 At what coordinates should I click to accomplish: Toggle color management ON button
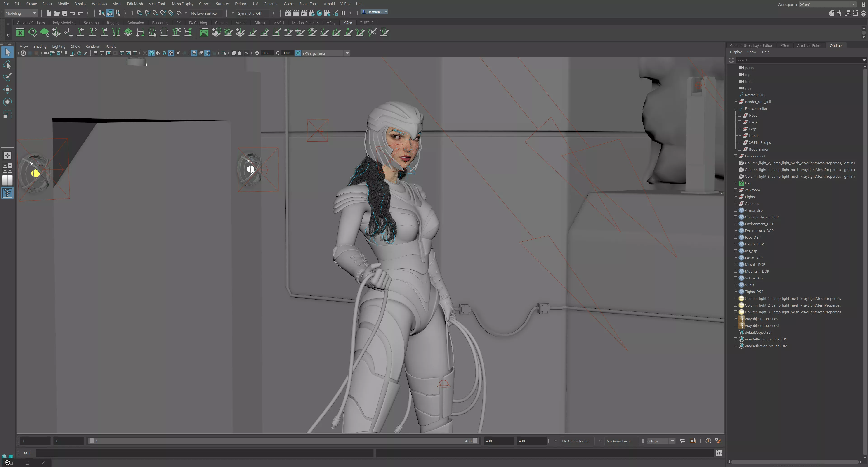(298, 53)
